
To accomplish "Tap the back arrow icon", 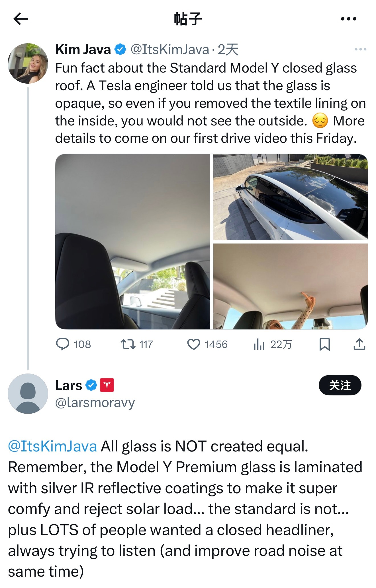I will coord(21,19).
